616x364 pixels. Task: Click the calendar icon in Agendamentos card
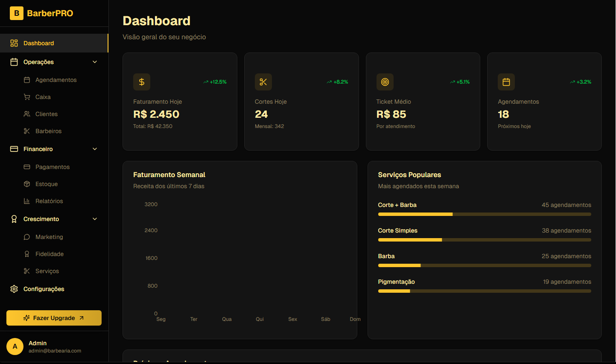click(x=506, y=82)
